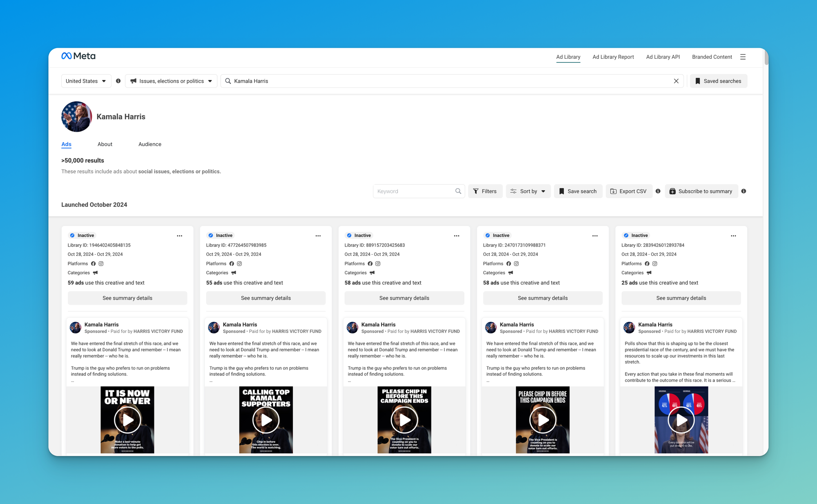817x504 pixels.
Task: Click the Saved searches button
Action: click(718, 81)
